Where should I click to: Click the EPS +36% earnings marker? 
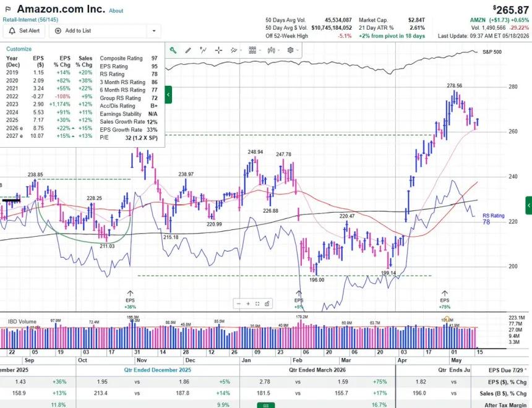point(131,300)
